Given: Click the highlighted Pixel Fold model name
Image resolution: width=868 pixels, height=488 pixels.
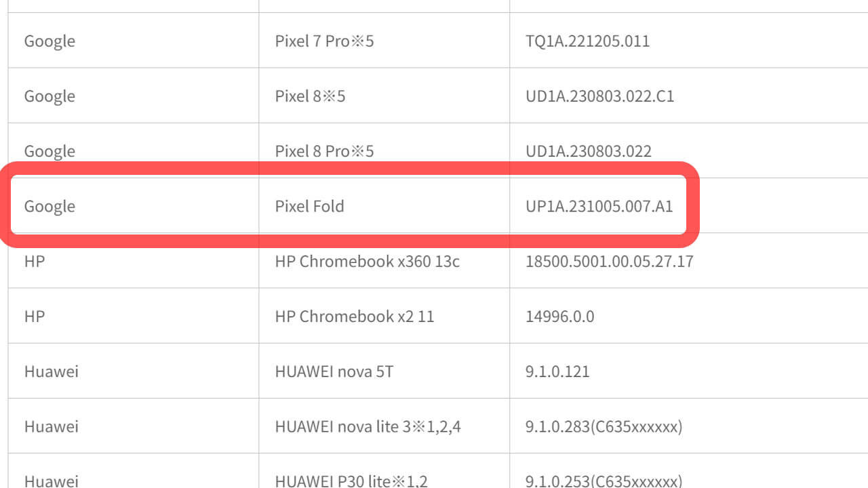Looking at the screenshot, I should (309, 206).
